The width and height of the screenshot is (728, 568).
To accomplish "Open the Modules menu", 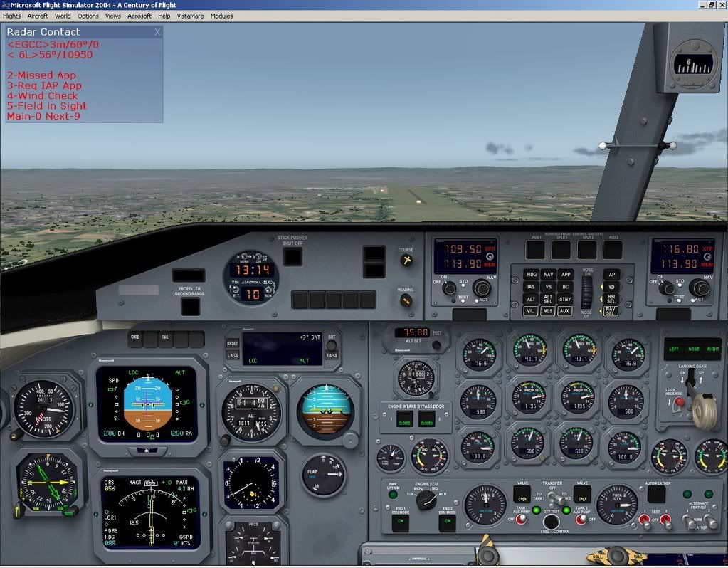I will (221, 16).
